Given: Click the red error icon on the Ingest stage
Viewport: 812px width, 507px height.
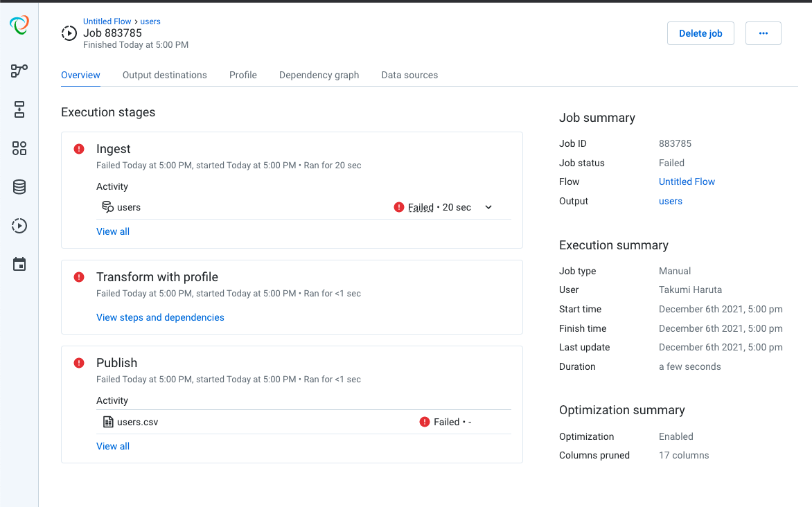Looking at the screenshot, I should pos(78,149).
